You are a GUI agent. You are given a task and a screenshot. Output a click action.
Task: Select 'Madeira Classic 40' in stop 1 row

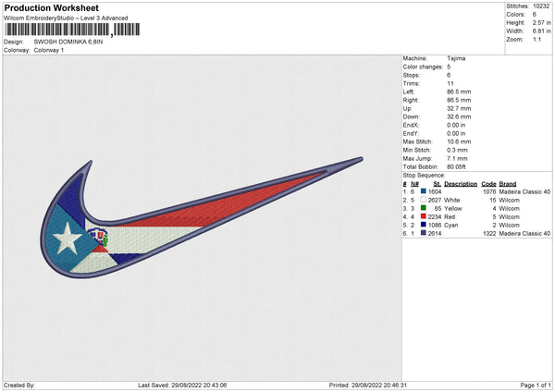click(524, 191)
